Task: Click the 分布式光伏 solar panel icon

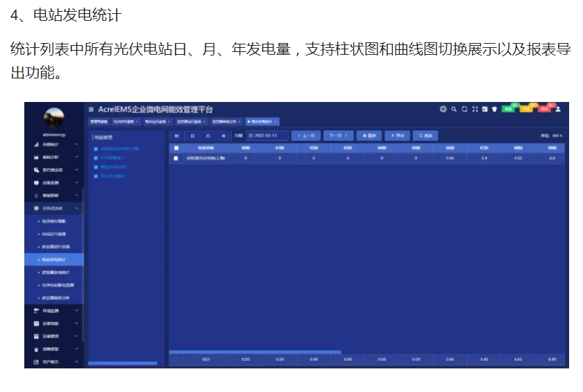Action: point(36,208)
